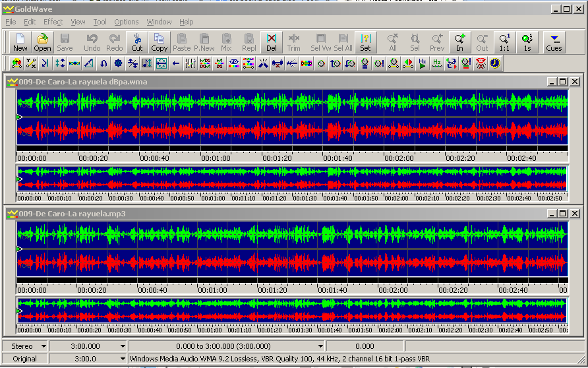
Task: Click the Del delete icon
Action: coord(272,42)
